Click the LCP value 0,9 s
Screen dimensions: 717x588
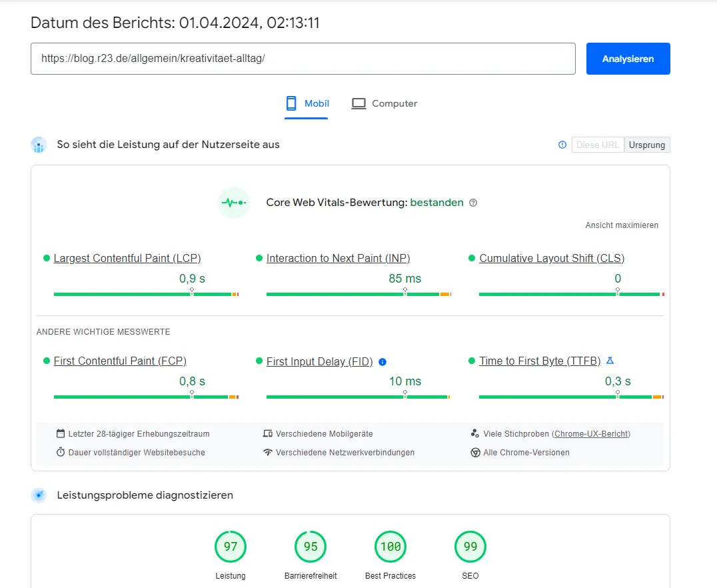point(192,279)
